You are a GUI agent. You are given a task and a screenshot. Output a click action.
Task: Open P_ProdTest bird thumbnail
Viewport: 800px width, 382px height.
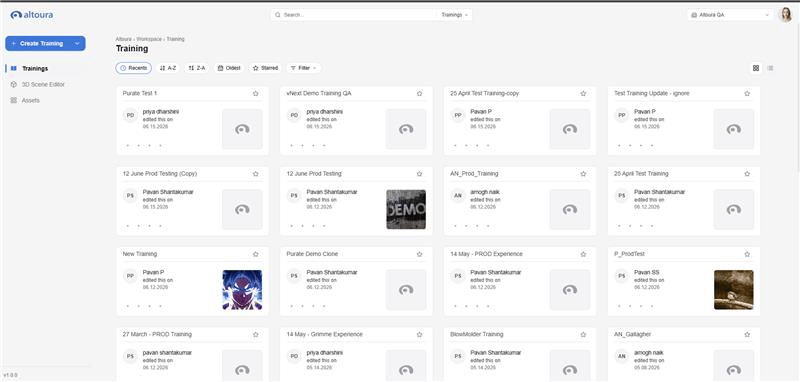click(x=734, y=290)
